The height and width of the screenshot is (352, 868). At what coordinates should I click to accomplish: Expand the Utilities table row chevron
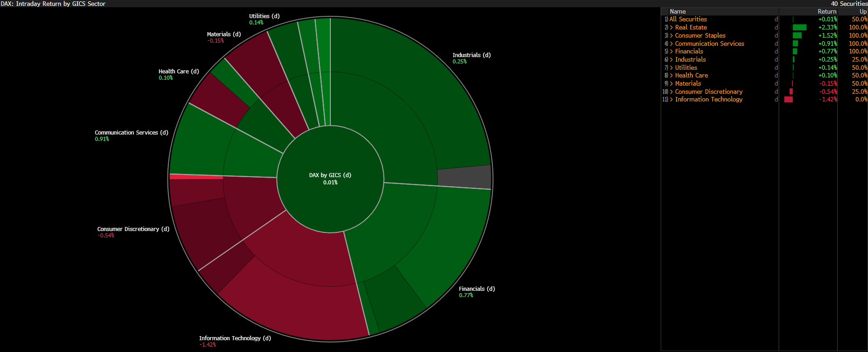point(672,68)
